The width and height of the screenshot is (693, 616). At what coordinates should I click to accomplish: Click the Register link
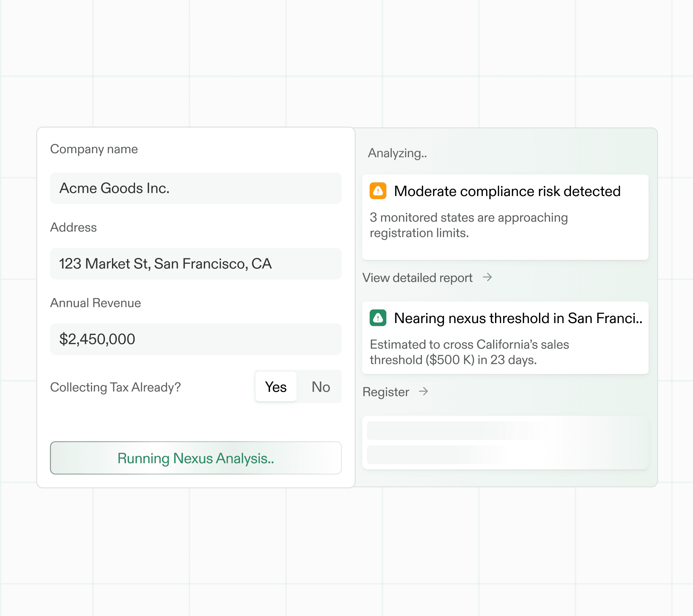[386, 392]
